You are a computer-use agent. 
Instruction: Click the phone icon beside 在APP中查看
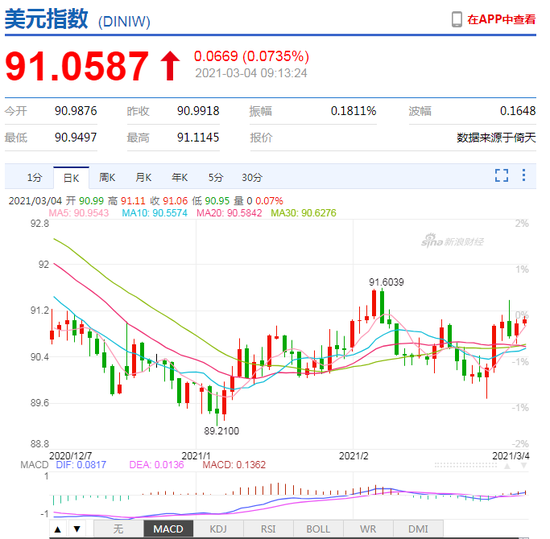457,19
